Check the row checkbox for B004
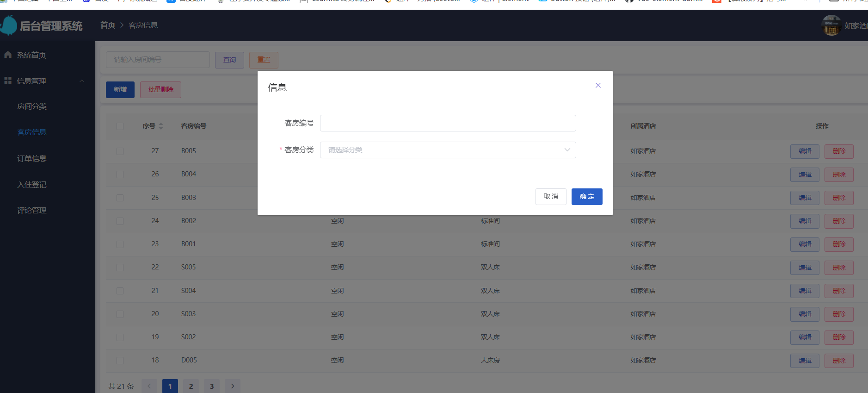The image size is (868, 393). [120, 174]
